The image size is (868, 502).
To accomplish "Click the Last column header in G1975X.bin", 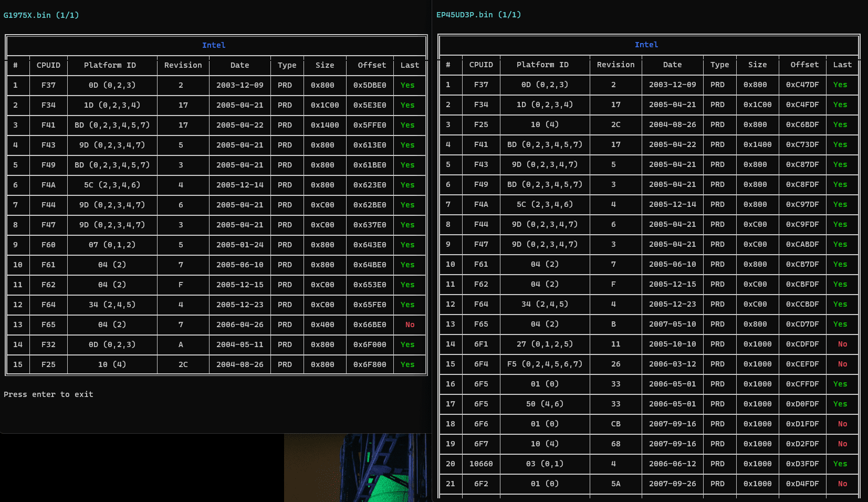I will click(410, 65).
